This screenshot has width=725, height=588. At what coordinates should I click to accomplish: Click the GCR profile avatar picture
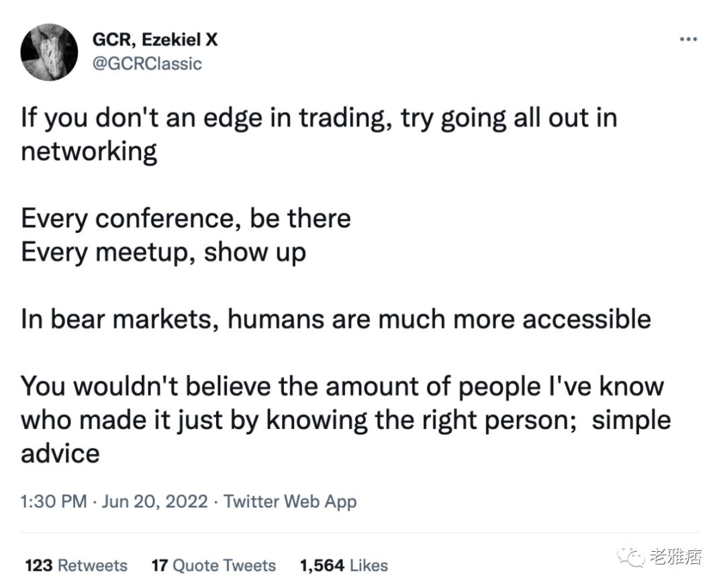point(50,52)
